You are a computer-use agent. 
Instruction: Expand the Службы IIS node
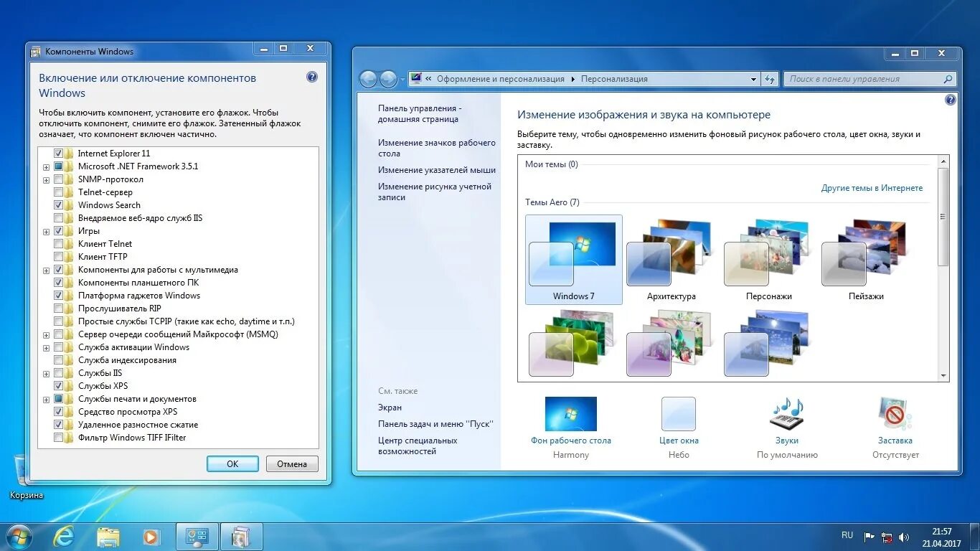coord(46,373)
